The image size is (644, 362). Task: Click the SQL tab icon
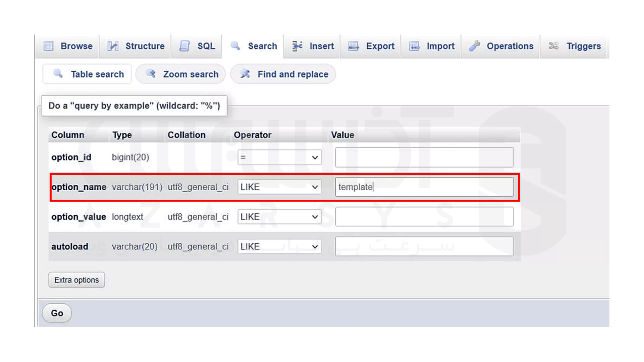[184, 46]
